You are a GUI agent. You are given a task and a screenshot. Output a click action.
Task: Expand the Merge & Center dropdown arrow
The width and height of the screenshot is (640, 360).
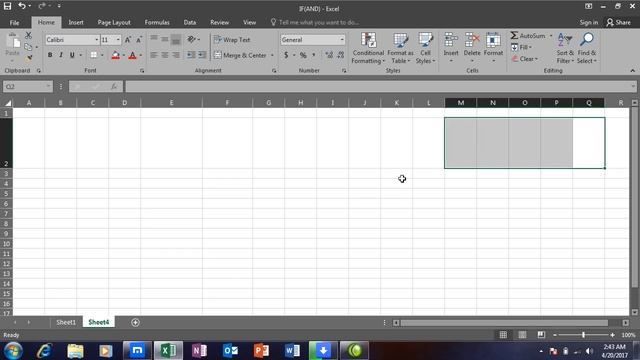272,55
